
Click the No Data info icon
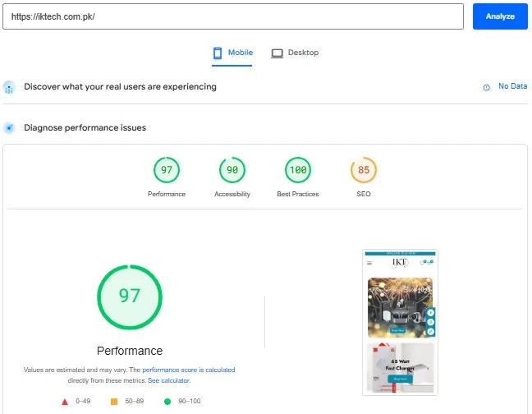point(486,87)
